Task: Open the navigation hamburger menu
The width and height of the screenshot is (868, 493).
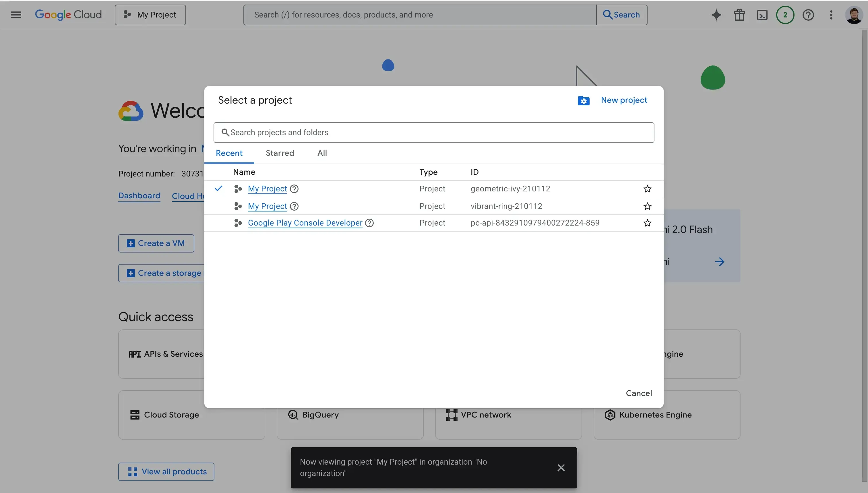Action: [x=15, y=15]
